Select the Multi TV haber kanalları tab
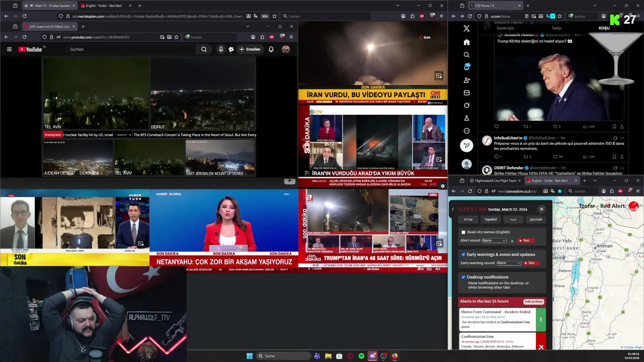 (50, 6)
